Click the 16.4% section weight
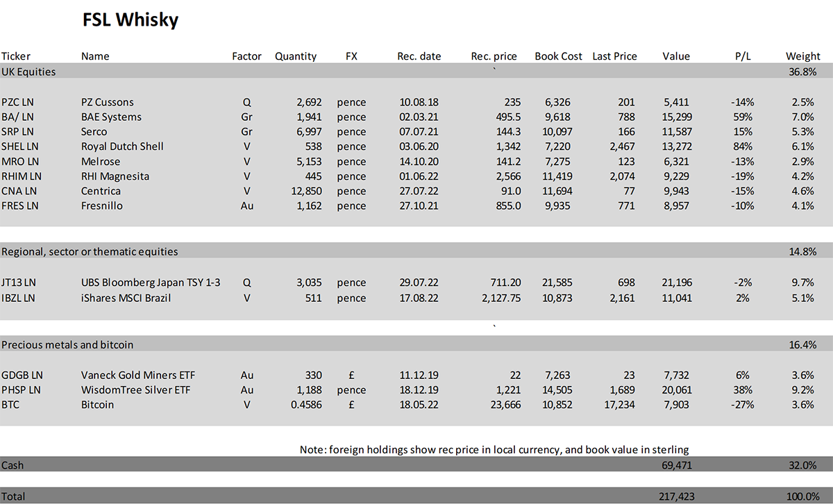This screenshot has height=504, width=833. coord(801,344)
